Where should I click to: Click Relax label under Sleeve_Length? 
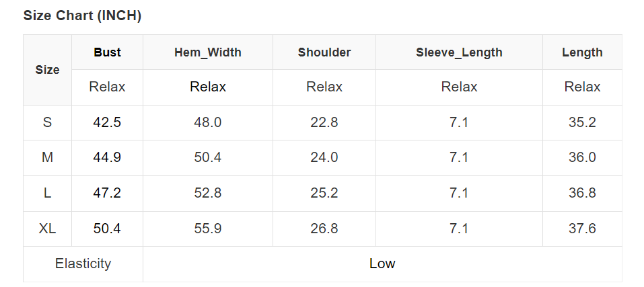[x=459, y=87]
